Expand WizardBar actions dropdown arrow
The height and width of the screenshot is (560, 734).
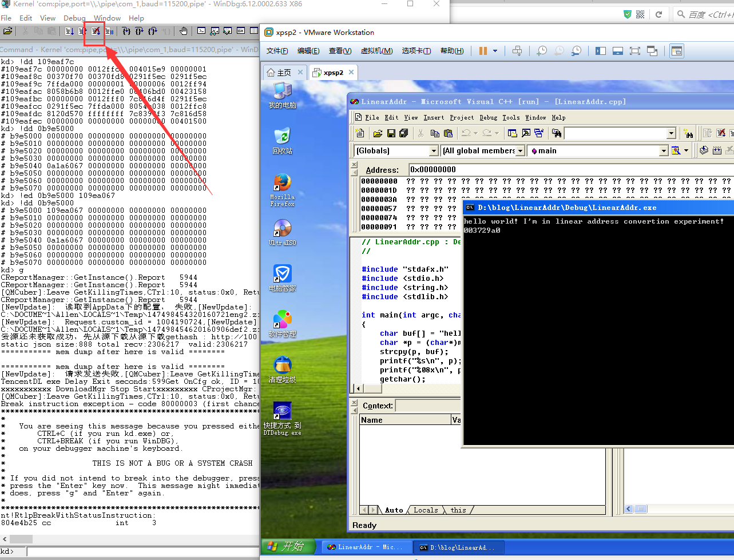coord(686,150)
